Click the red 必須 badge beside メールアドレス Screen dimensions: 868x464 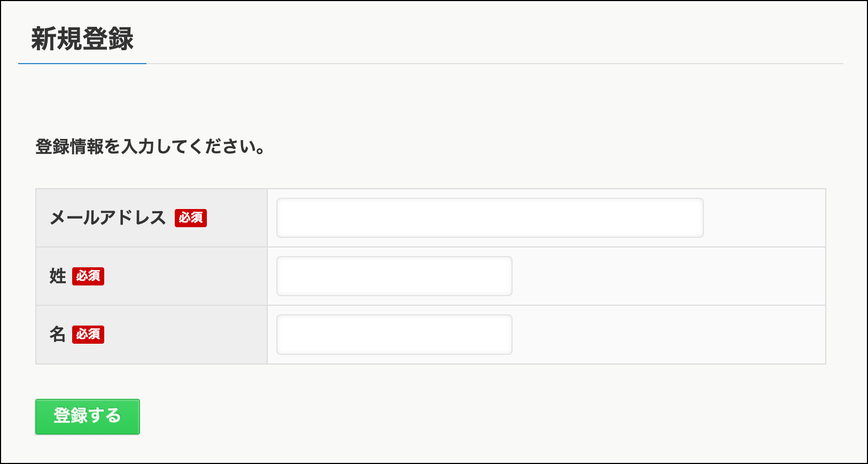[191, 218]
